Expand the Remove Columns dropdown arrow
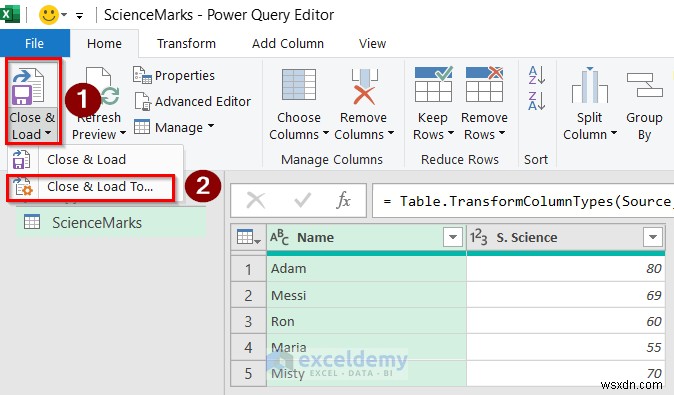This screenshot has height=395, width=674. 390,133
